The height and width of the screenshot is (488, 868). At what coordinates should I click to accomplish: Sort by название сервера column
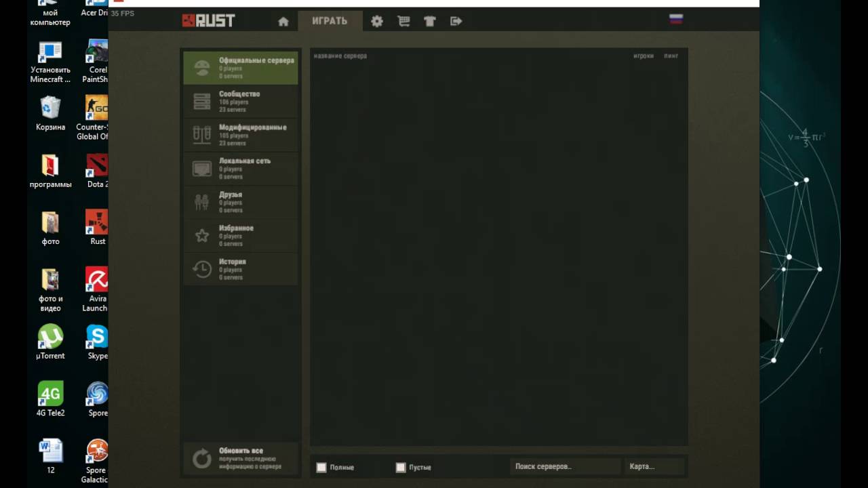point(340,56)
